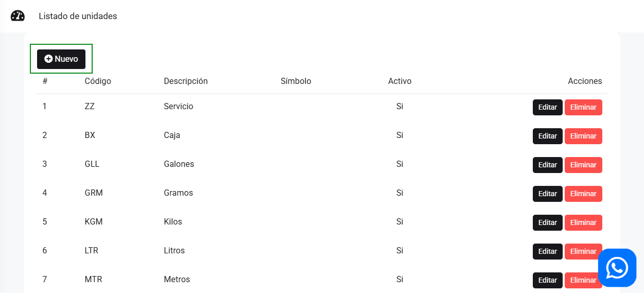Eliminate the Gramos unit row
644x293 pixels.
point(583,194)
